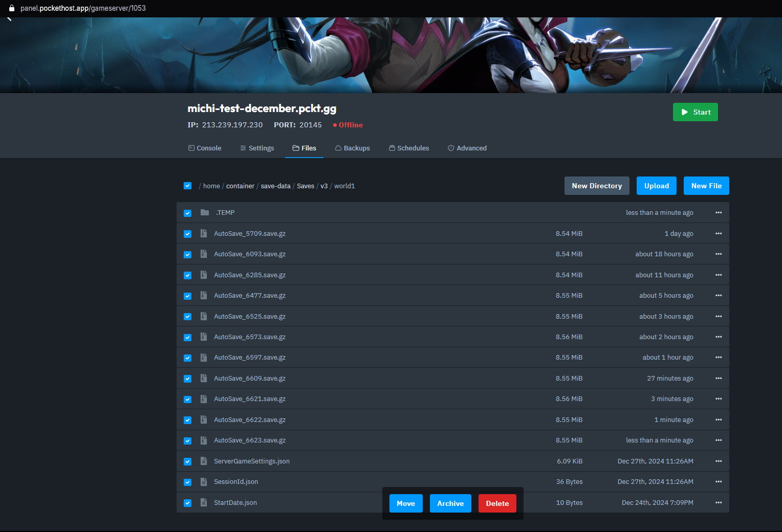This screenshot has height=532, width=782.
Task: Create a New Directory
Action: pos(597,186)
